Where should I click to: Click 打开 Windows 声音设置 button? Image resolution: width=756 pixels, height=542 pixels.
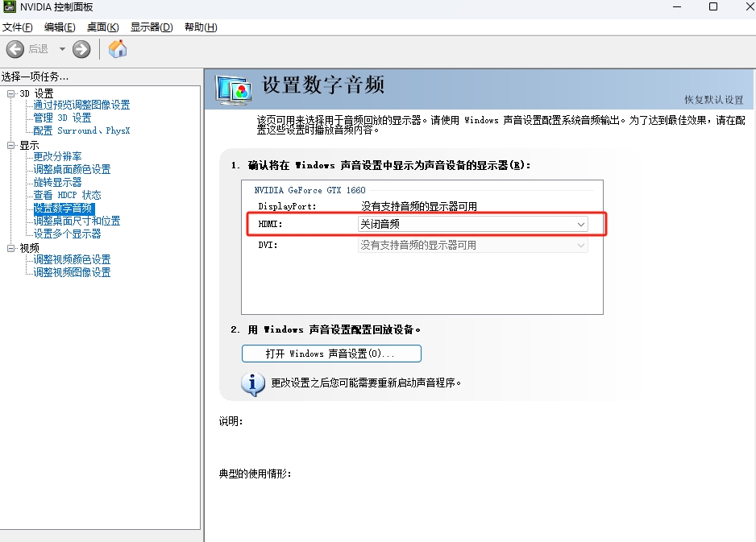[x=331, y=354]
